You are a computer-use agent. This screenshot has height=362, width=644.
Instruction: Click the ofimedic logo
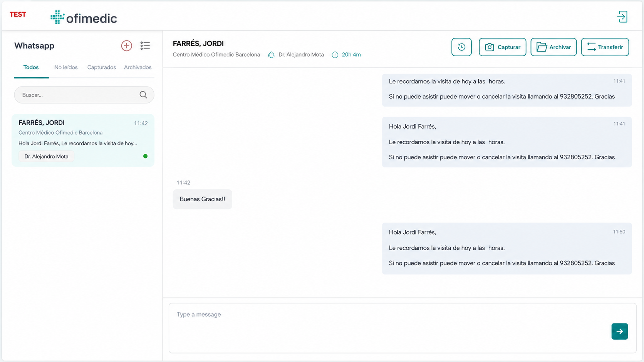[84, 17]
